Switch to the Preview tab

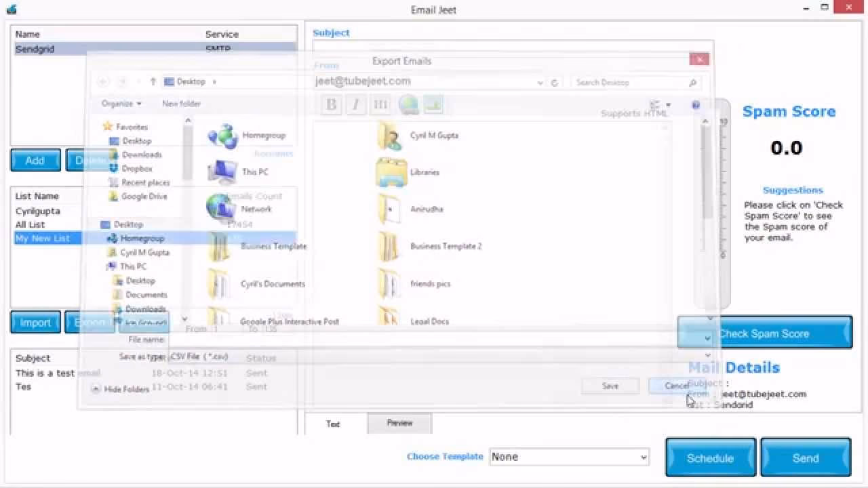(399, 423)
